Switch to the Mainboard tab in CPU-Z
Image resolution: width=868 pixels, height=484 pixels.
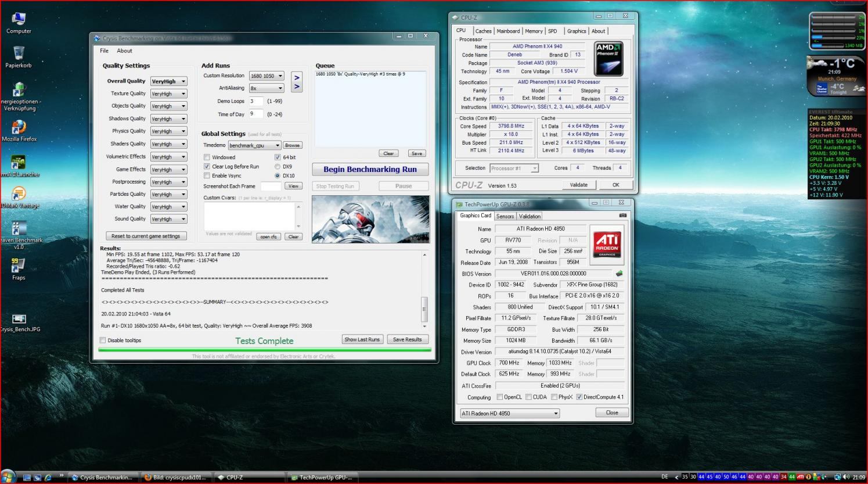click(508, 31)
